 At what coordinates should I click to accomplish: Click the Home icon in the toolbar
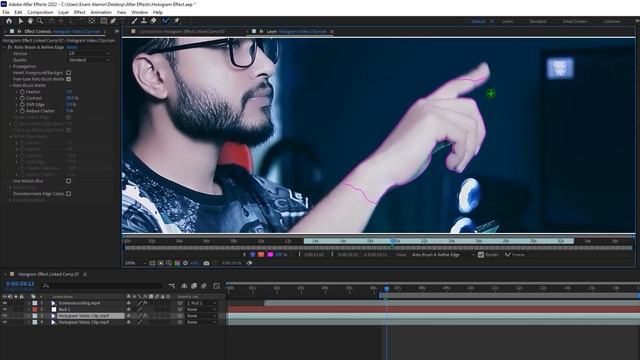9,21
